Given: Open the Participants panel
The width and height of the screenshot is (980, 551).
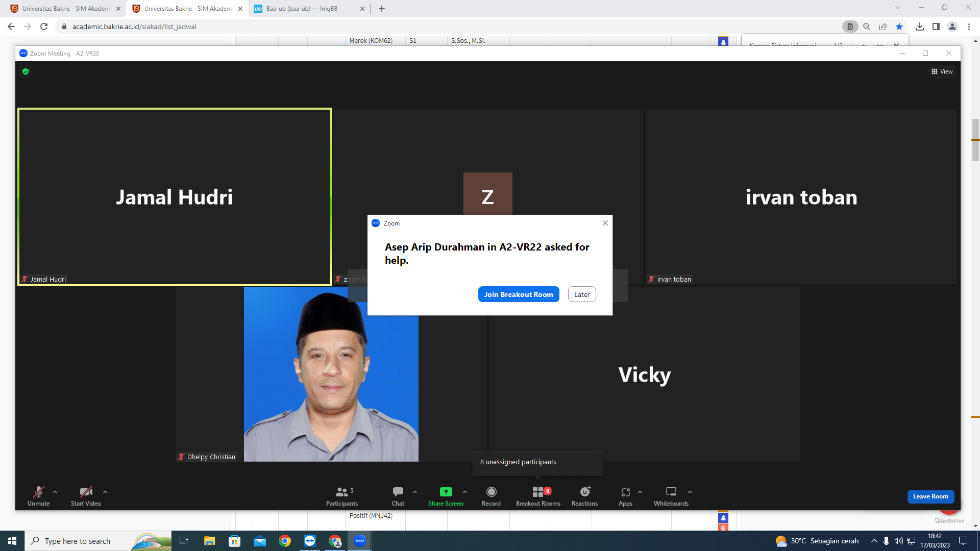Looking at the screenshot, I should (x=342, y=496).
